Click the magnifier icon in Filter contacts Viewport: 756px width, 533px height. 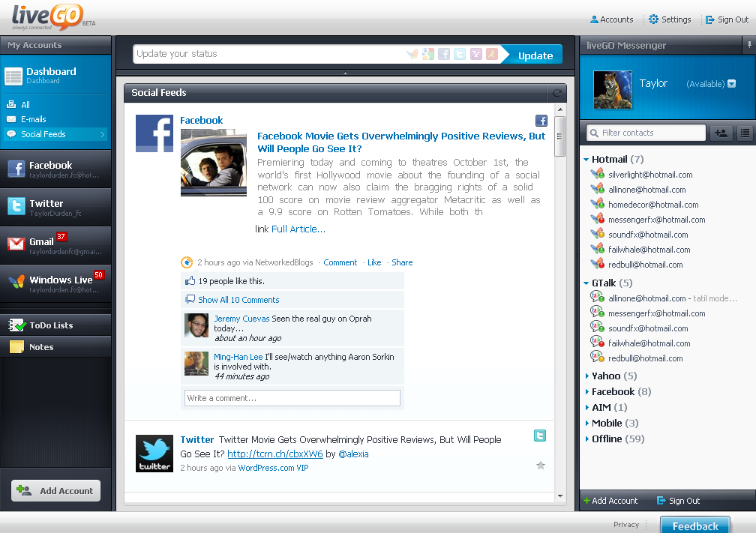[593, 133]
